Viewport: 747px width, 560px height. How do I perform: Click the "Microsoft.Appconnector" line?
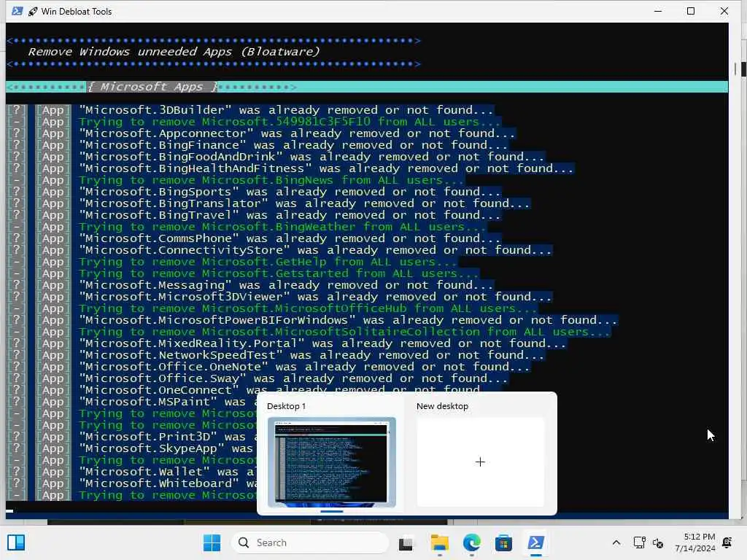(x=297, y=133)
